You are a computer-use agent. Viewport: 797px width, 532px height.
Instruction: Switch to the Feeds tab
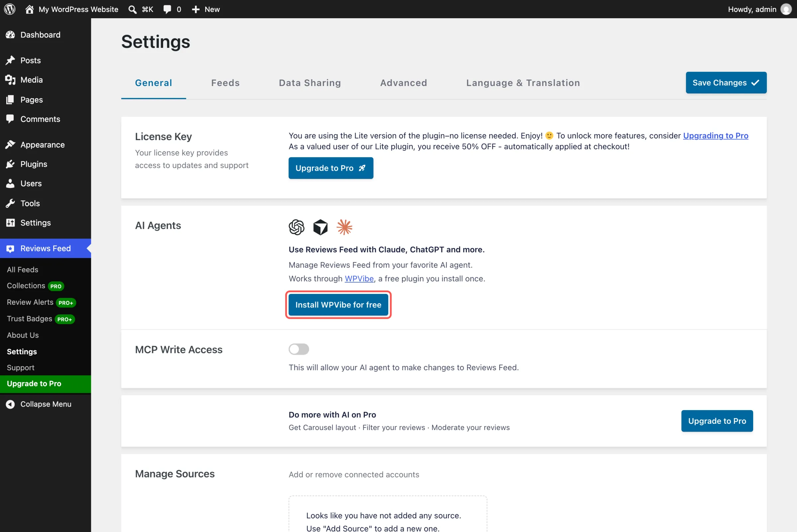(x=225, y=83)
